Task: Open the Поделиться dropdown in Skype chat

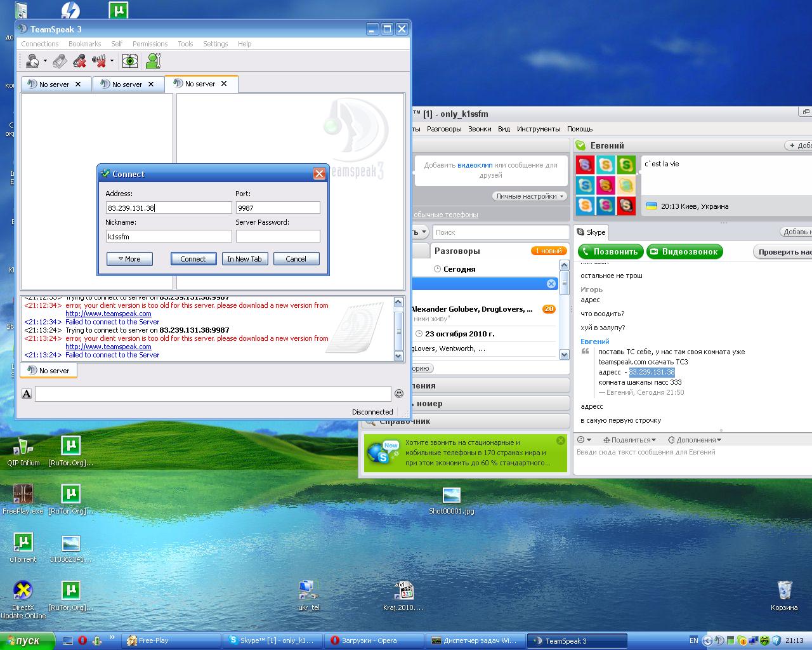Action: (x=629, y=440)
